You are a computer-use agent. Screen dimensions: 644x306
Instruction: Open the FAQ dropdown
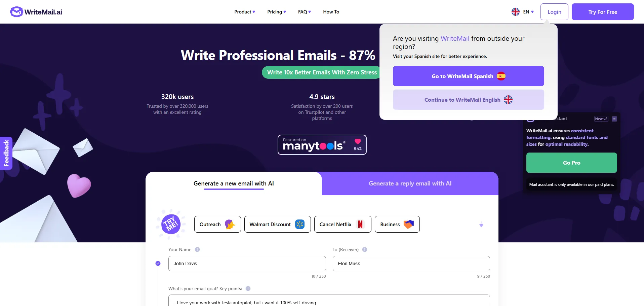click(x=305, y=12)
